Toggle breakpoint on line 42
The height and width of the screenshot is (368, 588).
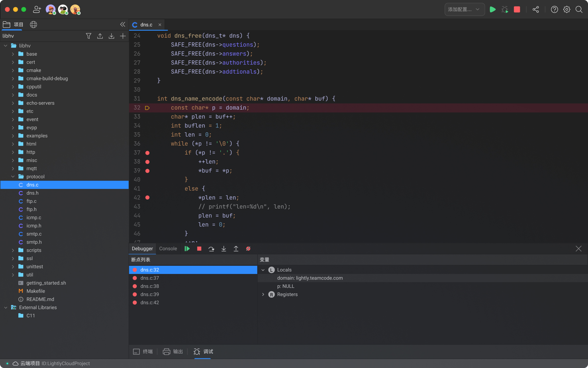click(x=147, y=198)
